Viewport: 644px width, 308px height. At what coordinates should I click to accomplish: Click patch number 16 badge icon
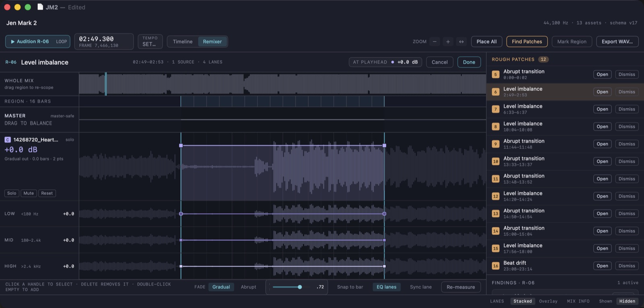[x=495, y=266]
